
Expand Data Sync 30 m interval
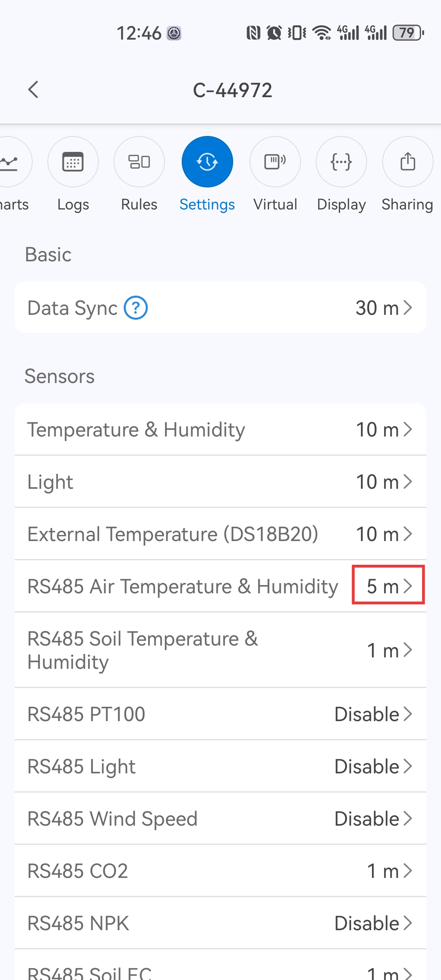[x=384, y=308]
